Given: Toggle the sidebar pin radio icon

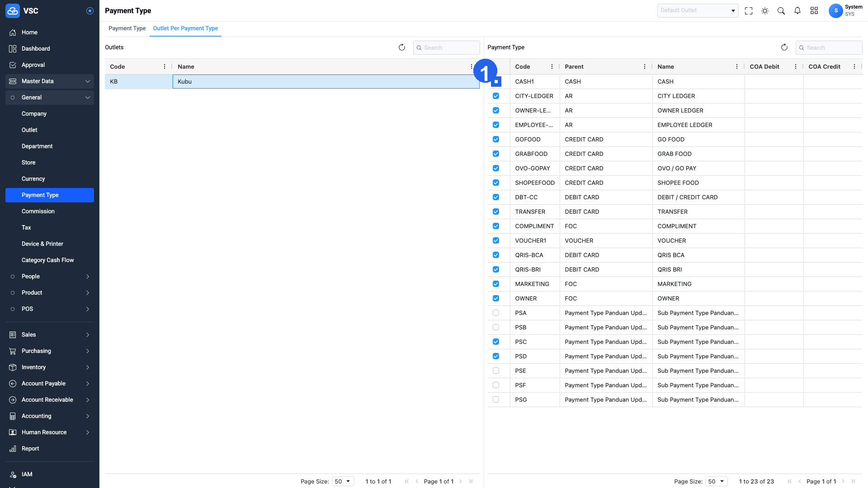Looking at the screenshot, I should pyautogui.click(x=90, y=11).
